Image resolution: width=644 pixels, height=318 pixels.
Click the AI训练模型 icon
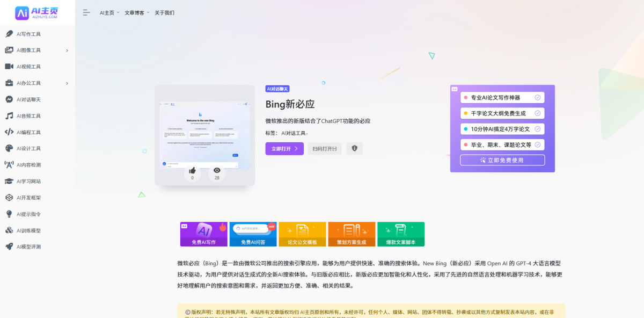(x=9, y=230)
